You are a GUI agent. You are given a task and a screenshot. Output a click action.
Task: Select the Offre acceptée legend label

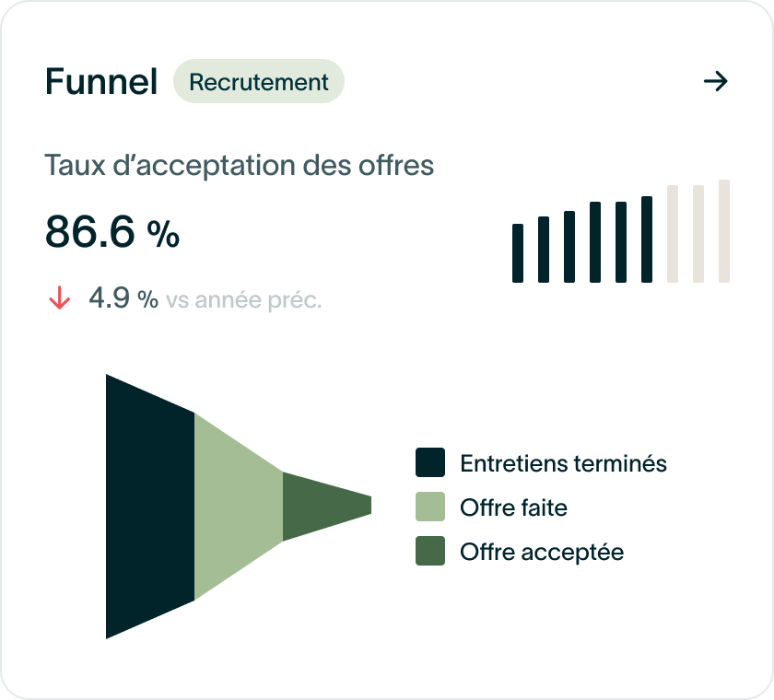(542, 552)
